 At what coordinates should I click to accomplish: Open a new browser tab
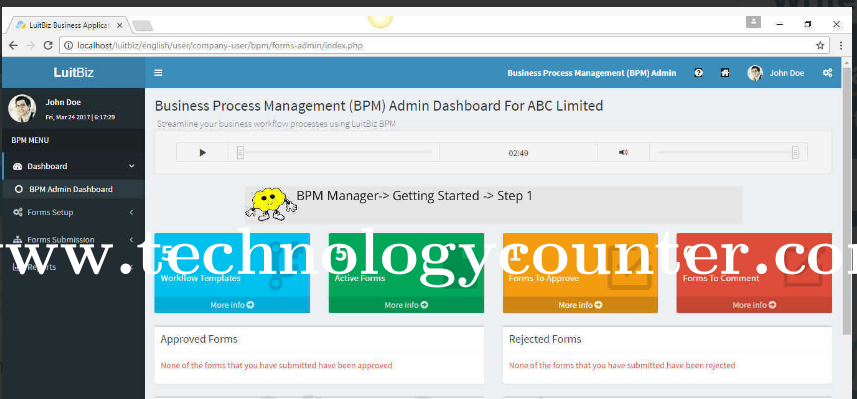[142, 26]
